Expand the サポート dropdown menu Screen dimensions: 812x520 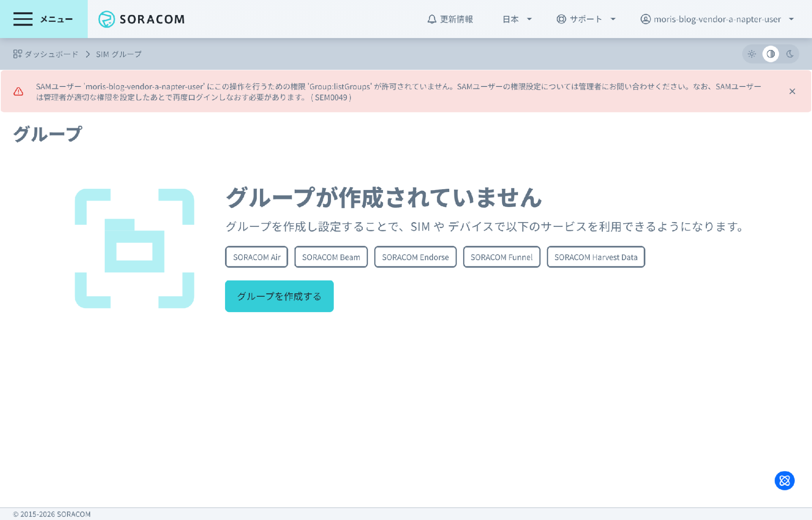586,19
